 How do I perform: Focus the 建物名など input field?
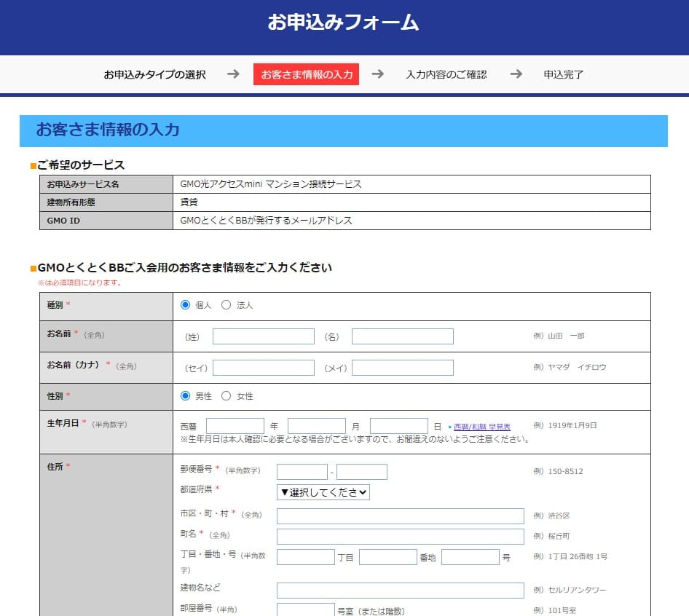click(401, 591)
